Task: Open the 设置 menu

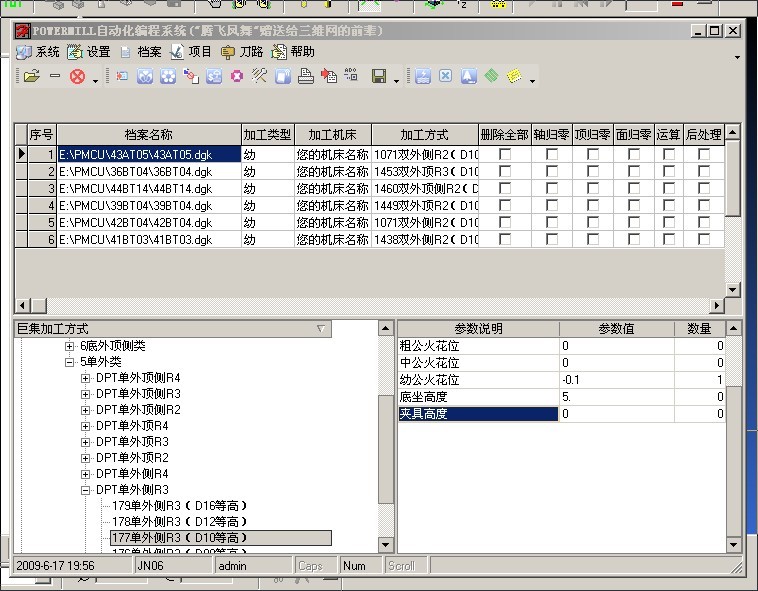Action: (88, 52)
